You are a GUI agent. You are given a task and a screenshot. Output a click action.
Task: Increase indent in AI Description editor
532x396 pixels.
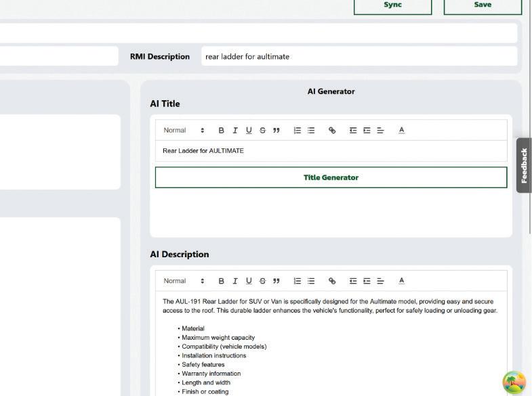tap(367, 281)
